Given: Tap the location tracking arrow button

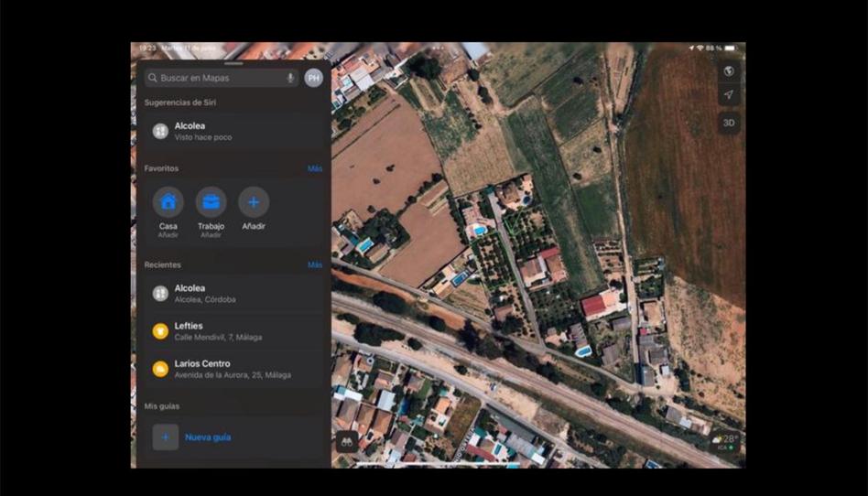Looking at the screenshot, I should tap(729, 95).
